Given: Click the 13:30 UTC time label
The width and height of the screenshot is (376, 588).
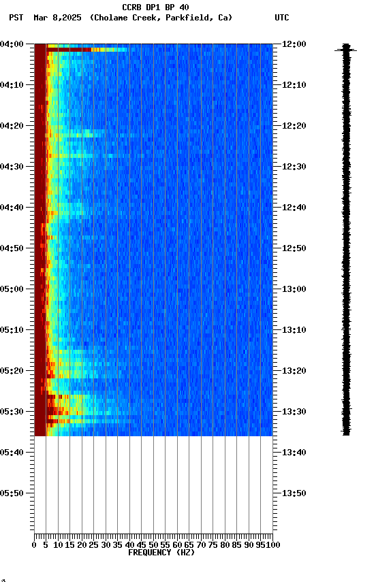Looking at the screenshot, I should pos(294,412).
